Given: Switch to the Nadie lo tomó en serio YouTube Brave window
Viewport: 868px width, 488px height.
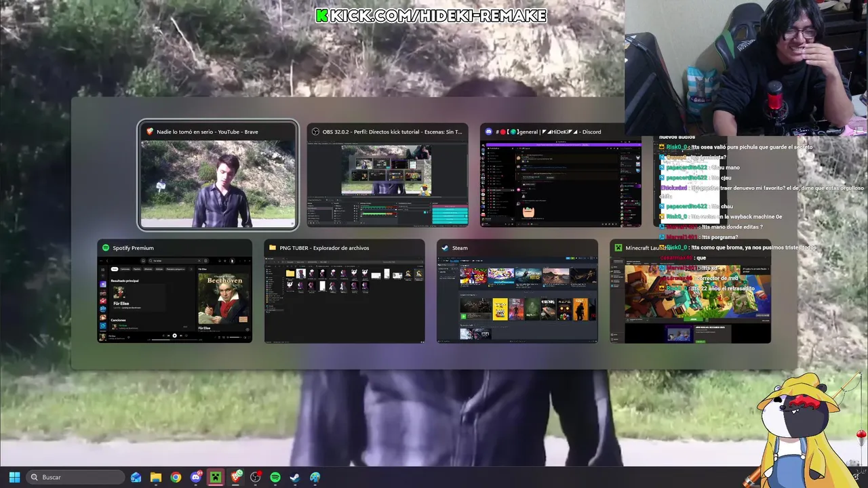Looking at the screenshot, I should [x=218, y=176].
